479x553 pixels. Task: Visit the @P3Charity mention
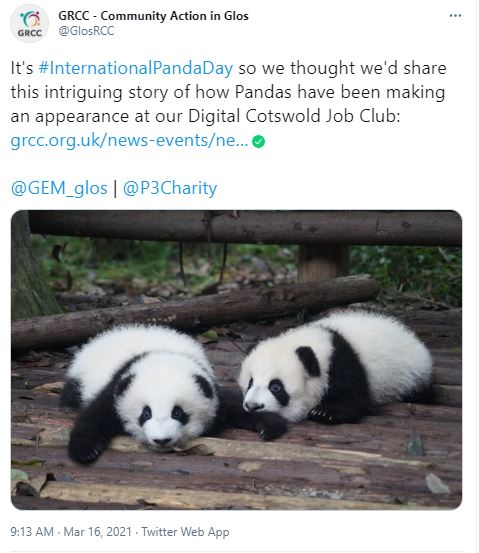point(170,188)
